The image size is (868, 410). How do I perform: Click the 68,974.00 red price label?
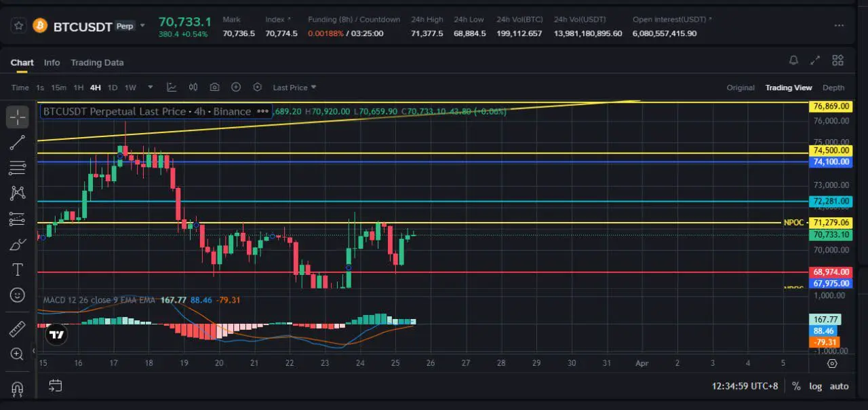831,272
